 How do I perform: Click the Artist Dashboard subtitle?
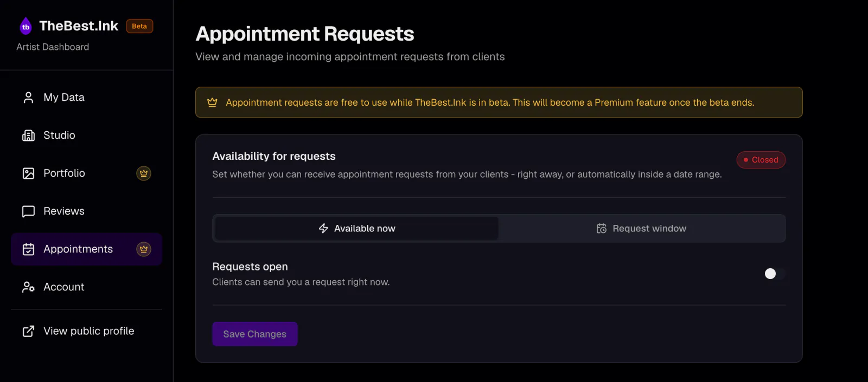[x=53, y=47]
